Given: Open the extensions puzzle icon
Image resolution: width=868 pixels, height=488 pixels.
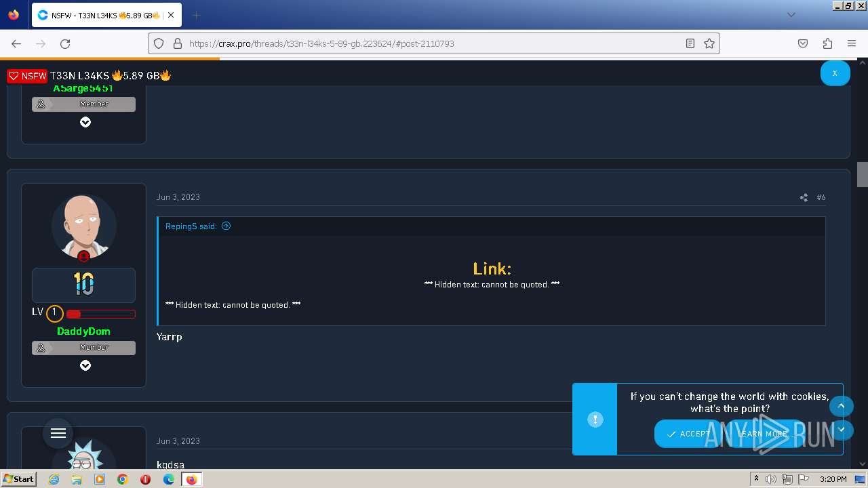Looking at the screenshot, I should point(827,43).
